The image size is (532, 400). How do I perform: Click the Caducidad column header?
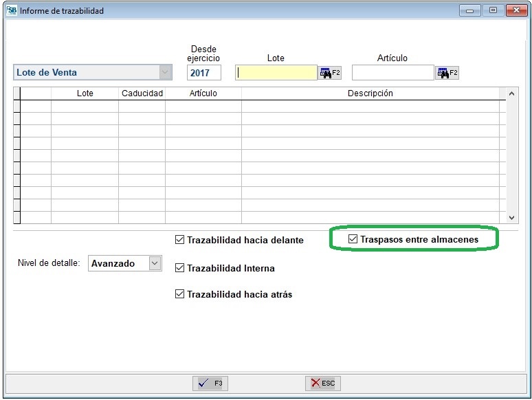pos(142,93)
